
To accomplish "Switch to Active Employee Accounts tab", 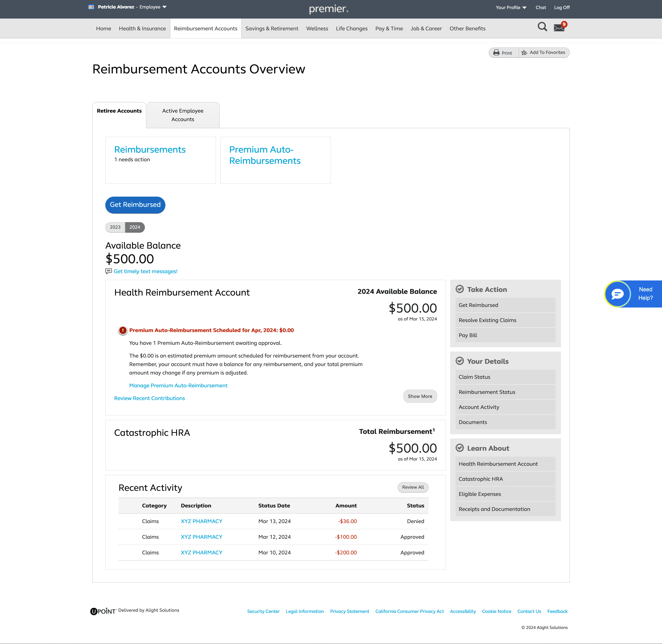I will coord(183,115).
